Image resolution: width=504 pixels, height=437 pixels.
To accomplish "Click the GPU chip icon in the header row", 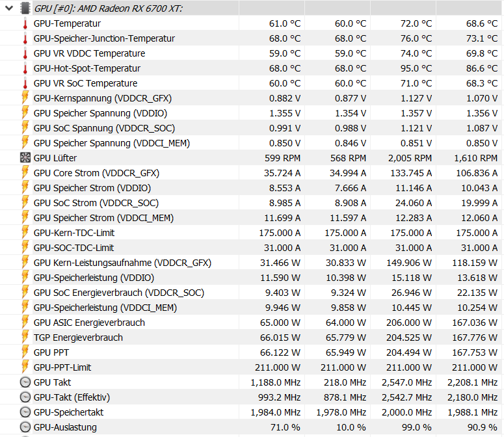I will coord(25,8).
